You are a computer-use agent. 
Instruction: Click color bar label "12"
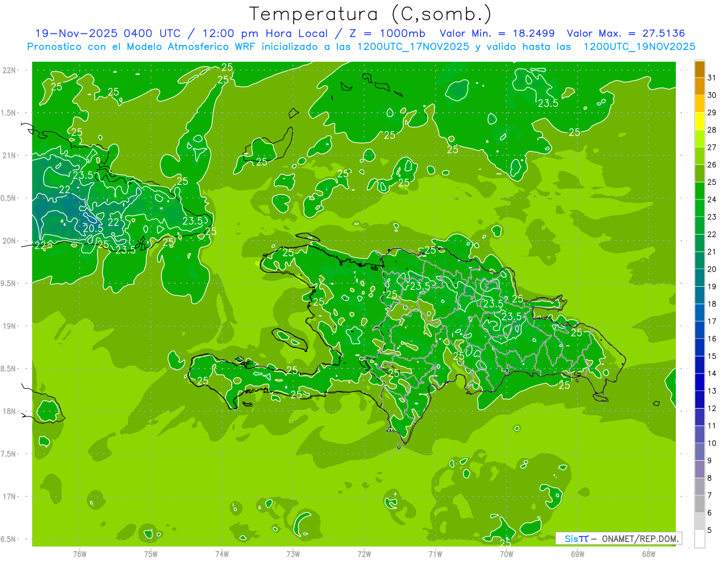pyautogui.click(x=712, y=409)
